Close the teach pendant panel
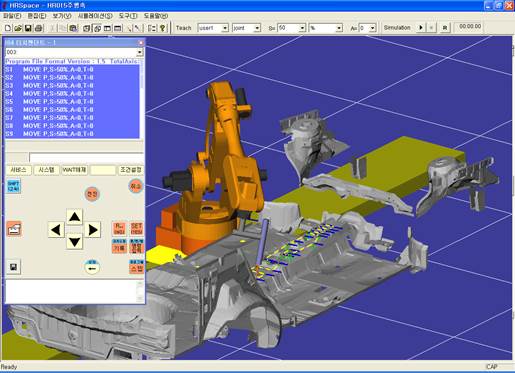The height and width of the screenshot is (373, 515). coord(141,43)
